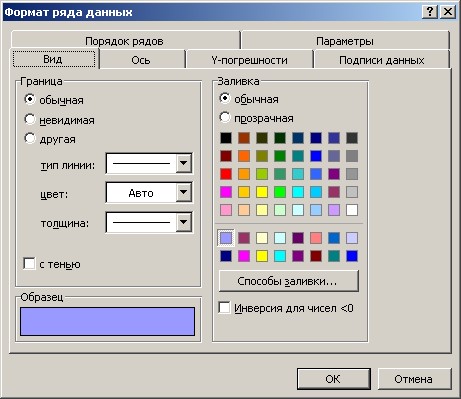461x399 pixels.
Task: Select the pale rose pink swatch
Action: pyautogui.click(x=226, y=210)
